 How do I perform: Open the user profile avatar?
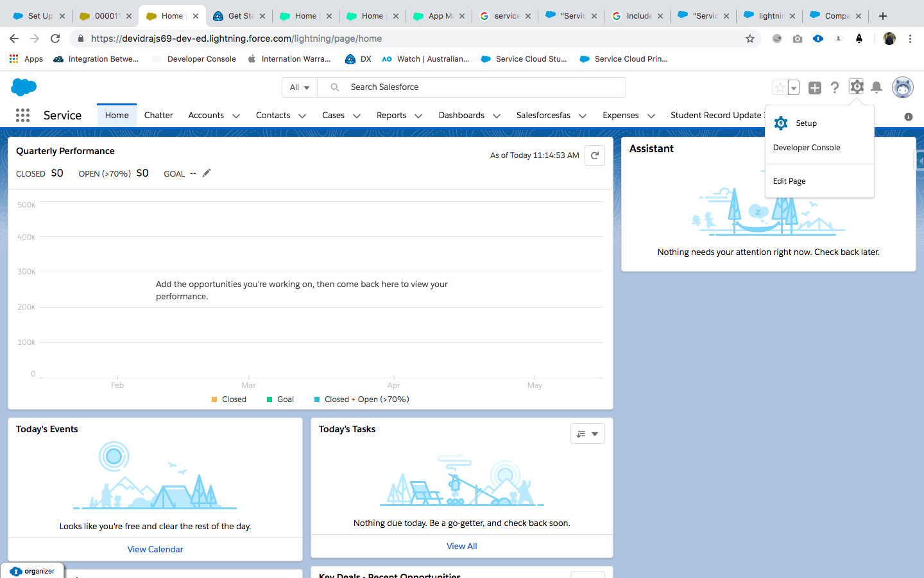click(x=902, y=87)
